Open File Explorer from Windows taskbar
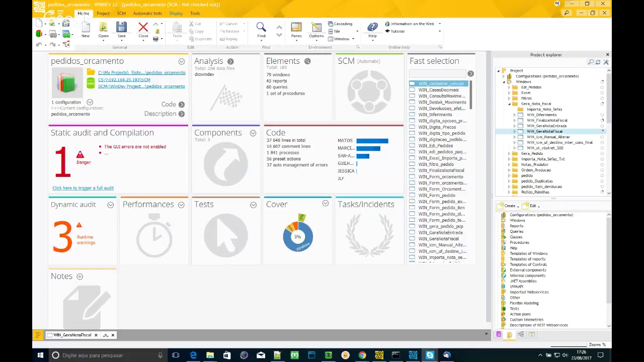 [210, 355]
